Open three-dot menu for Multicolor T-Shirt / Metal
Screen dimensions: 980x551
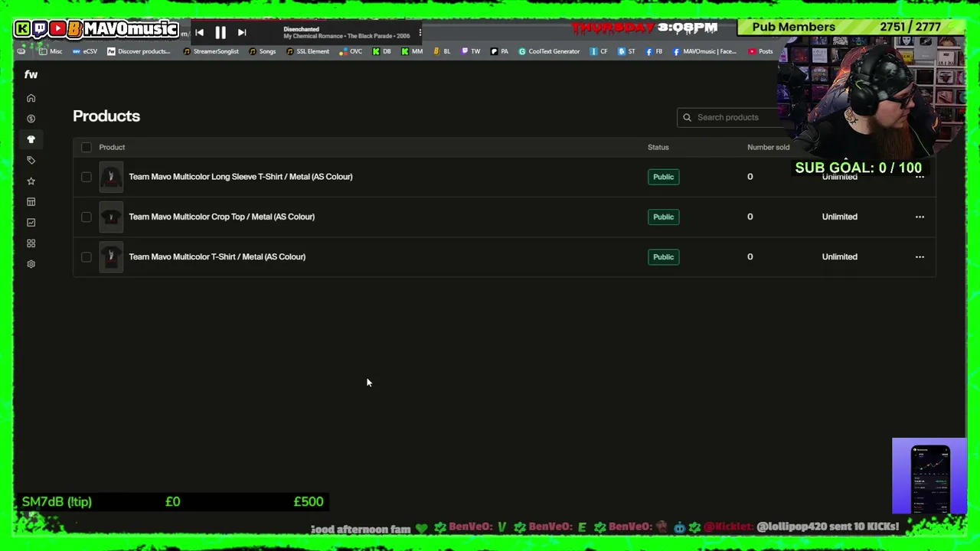(x=920, y=256)
